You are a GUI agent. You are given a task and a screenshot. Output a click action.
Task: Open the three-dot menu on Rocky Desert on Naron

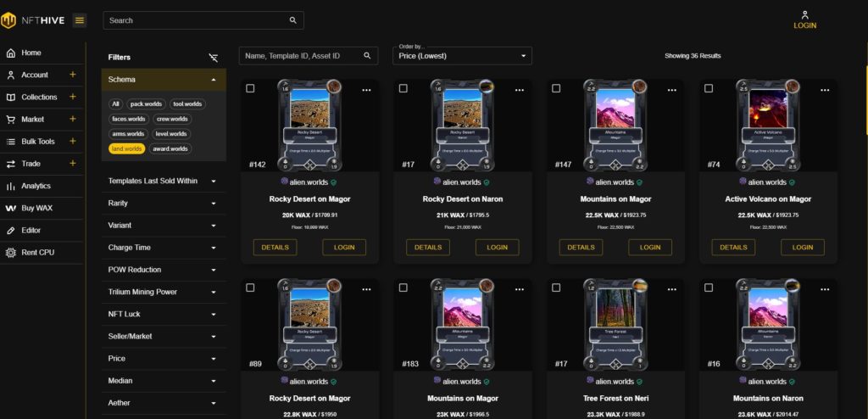tap(520, 90)
